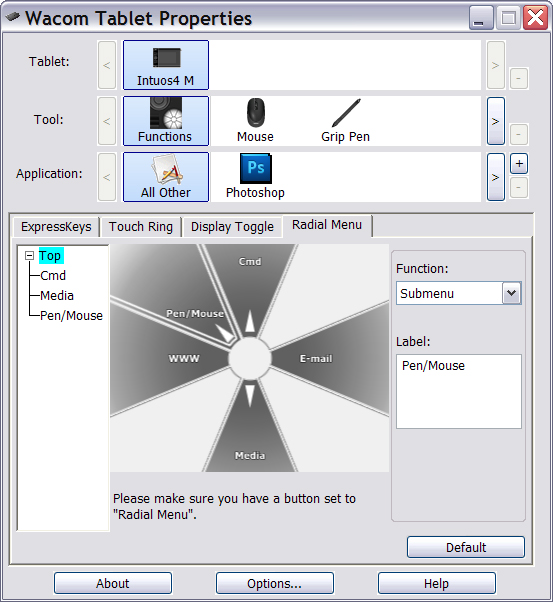This screenshot has height=602, width=553.
Task: Select the Intuos4 M tablet icon
Action: [166, 65]
